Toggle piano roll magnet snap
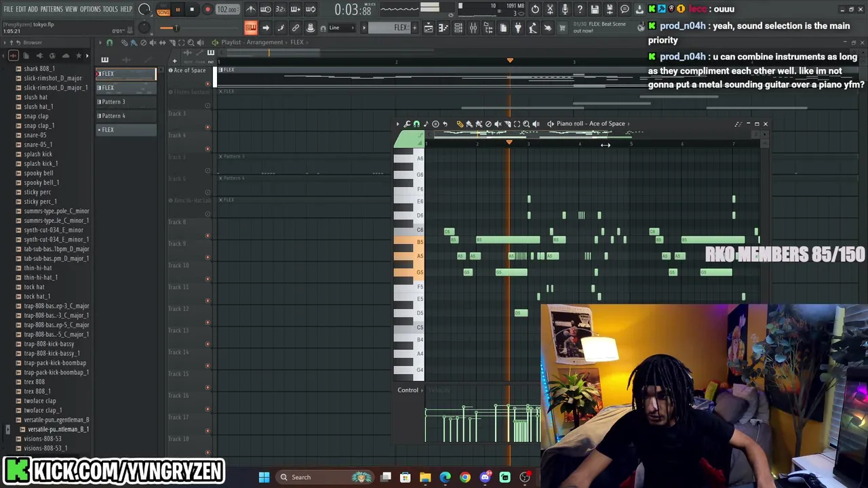This screenshot has height=488, width=868. [x=416, y=124]
